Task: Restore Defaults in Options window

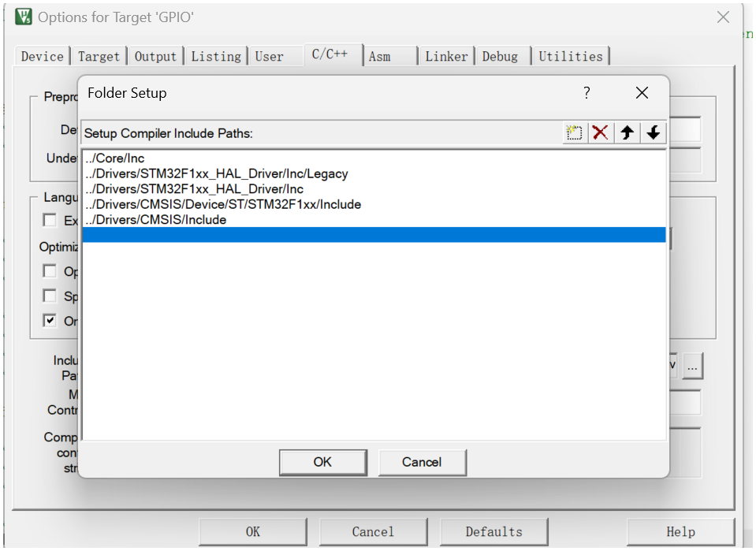Action: (x=493, y=532)
